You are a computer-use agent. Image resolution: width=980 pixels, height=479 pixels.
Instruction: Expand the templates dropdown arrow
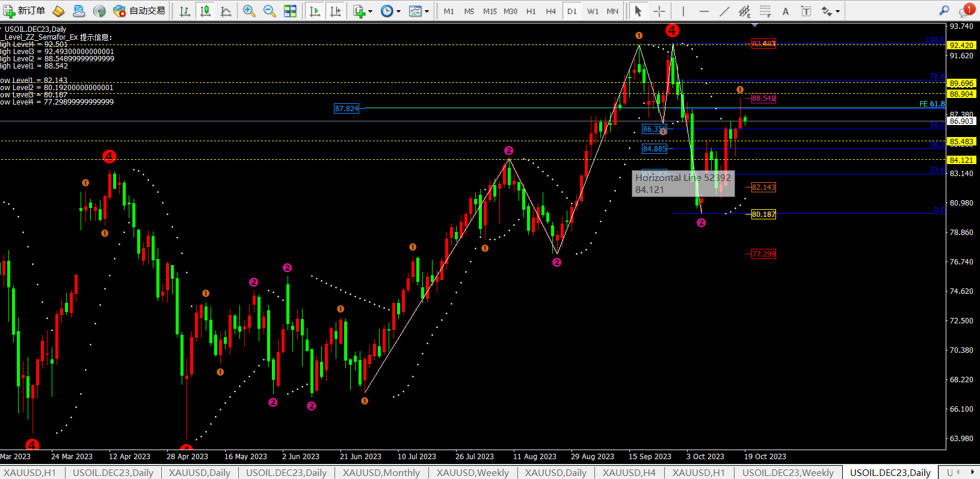(427, 11)
